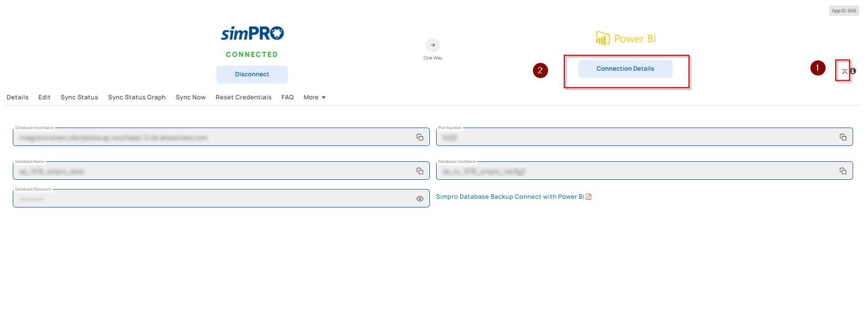Screen dimensions: 868x314
Task: Disconnect the simPRO connection
Action: coord(252,74)
